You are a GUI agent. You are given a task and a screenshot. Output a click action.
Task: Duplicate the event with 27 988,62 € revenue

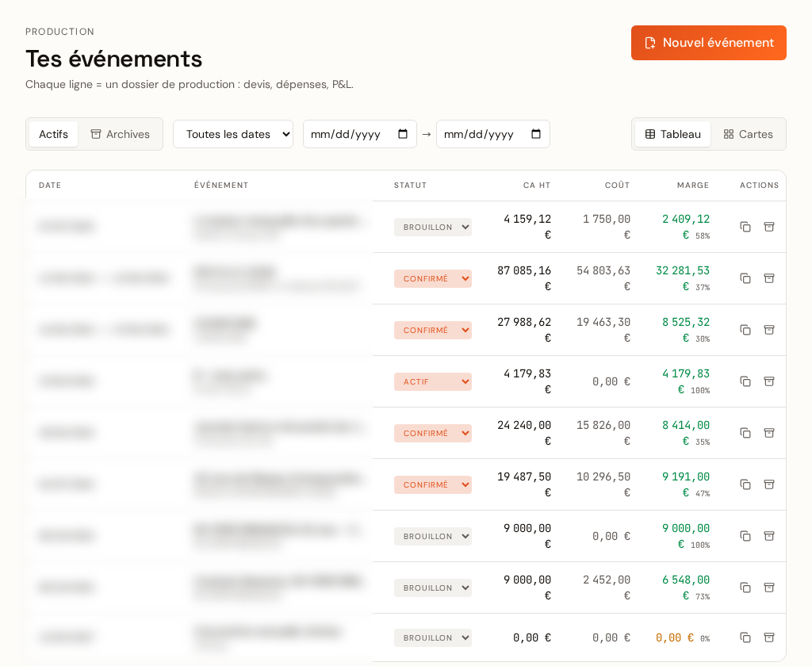coord(745,330)
